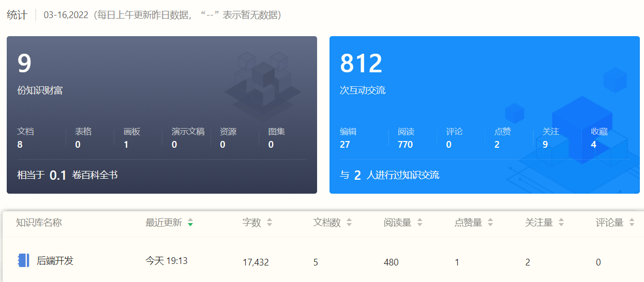Select the 画板 count stat
The height and width of the screenshot is (282, 644).
[126, 145]
